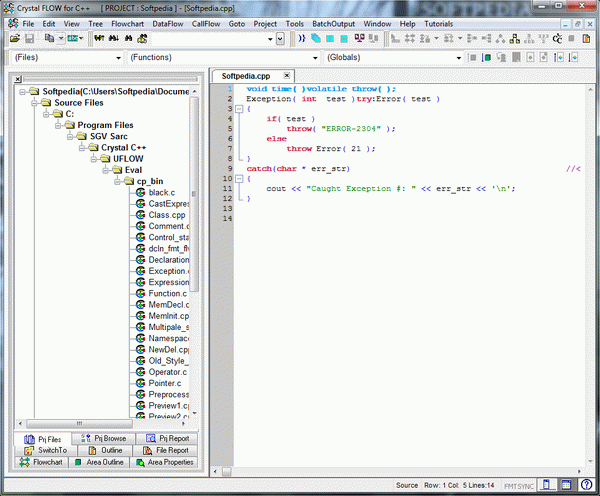Click the teal abc toolbar icon
Image resolution: width=600 pixels, height=496 pixels.
click(73, 38)
